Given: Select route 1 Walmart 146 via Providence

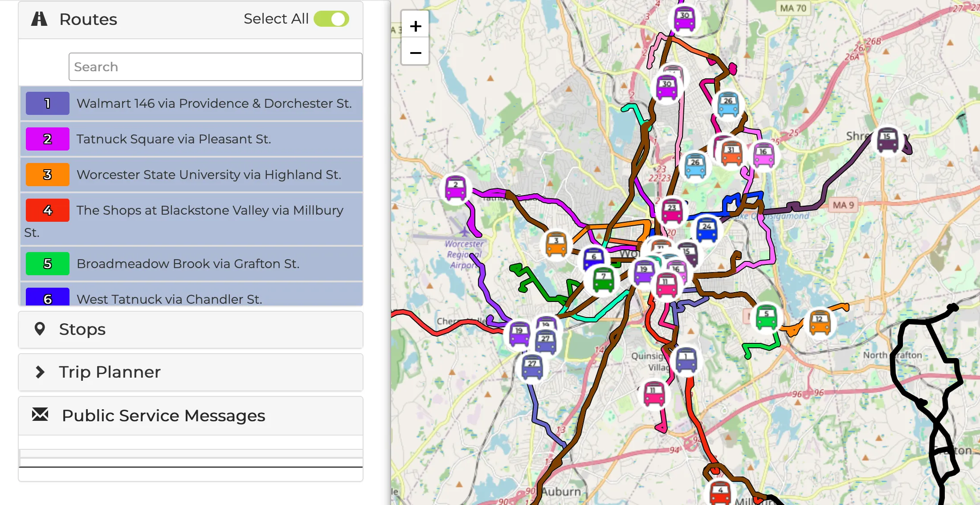Looking at the screenshot, I should pos(192,103).
